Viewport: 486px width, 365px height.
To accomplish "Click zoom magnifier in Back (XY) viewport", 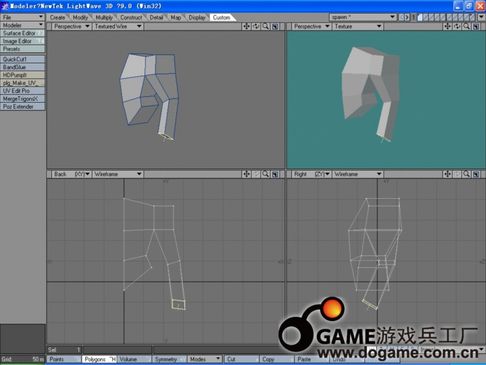I will (266, 174).
